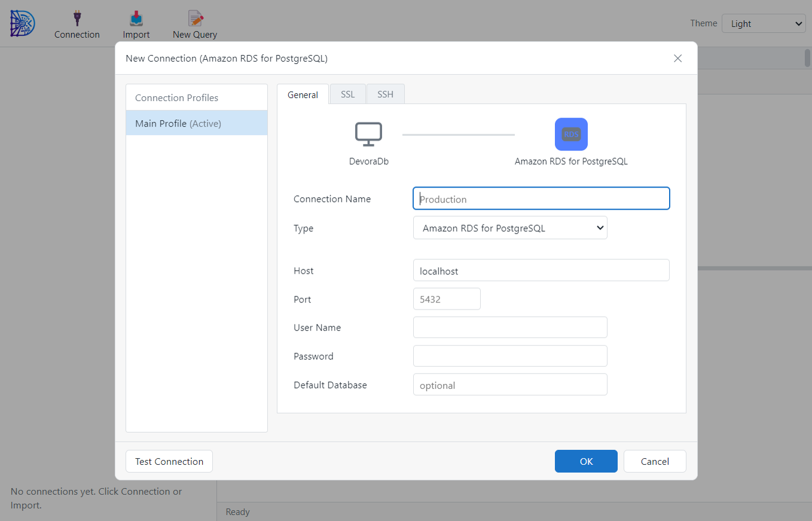Click the vertical scrollbar thumb behind dialog
The height and width of the screenshot is (521, 812).
(807, 58)
